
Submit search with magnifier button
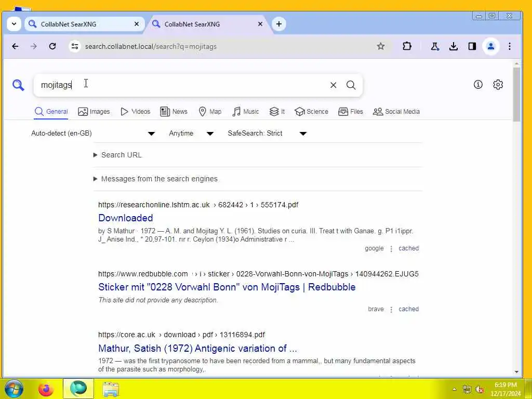tap(351, 85)
